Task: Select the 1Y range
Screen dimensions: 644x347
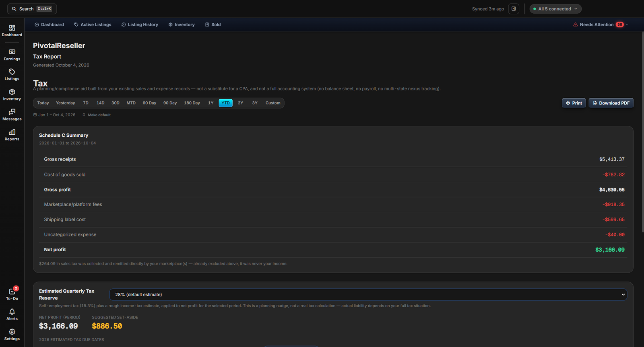Action: click(211, 103)
